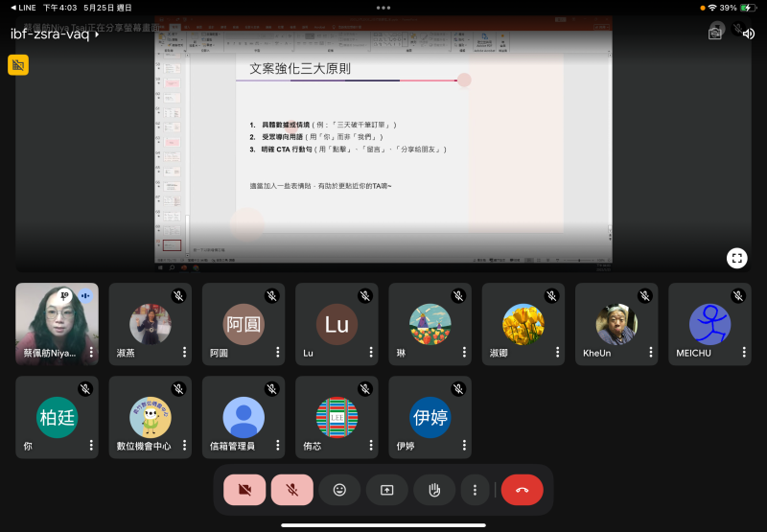Raise your hand in the meeting

tap(433, 489)
